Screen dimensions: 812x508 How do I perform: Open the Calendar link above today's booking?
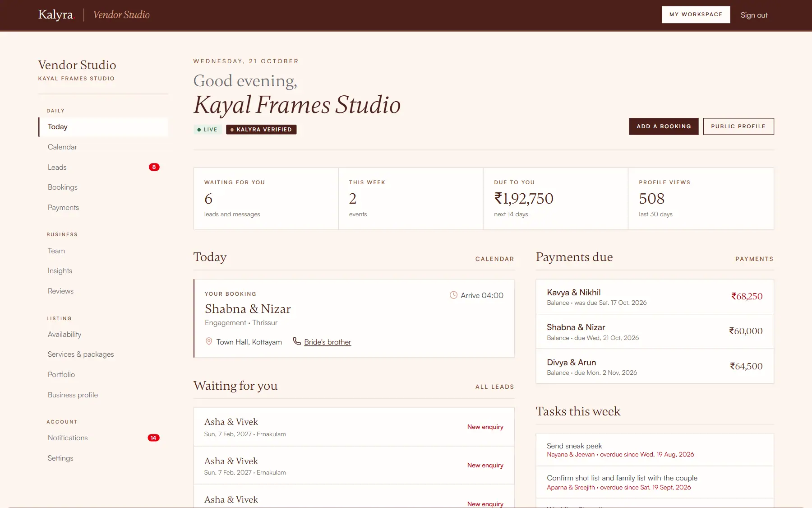click(494, 259)
